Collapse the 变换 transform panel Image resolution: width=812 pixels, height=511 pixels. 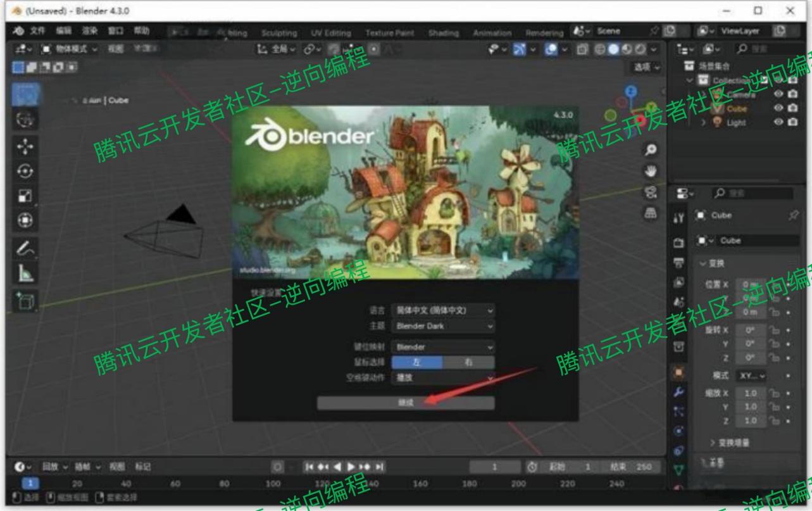[712, 263]
